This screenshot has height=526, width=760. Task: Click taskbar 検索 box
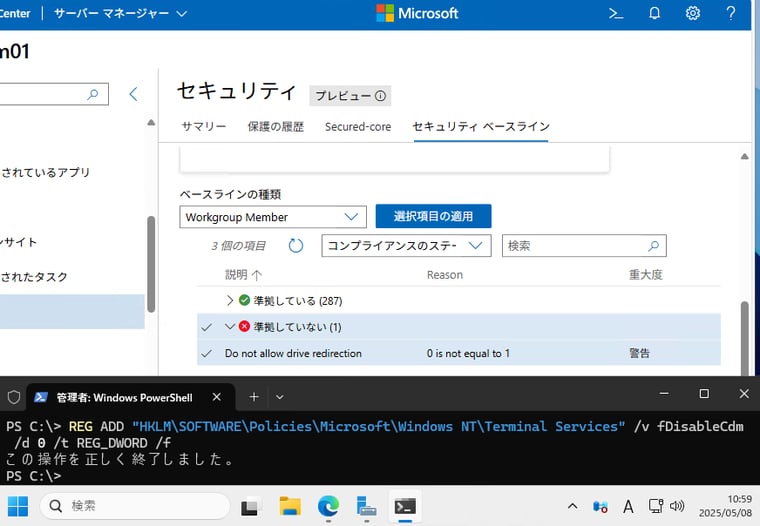[135, 506]
